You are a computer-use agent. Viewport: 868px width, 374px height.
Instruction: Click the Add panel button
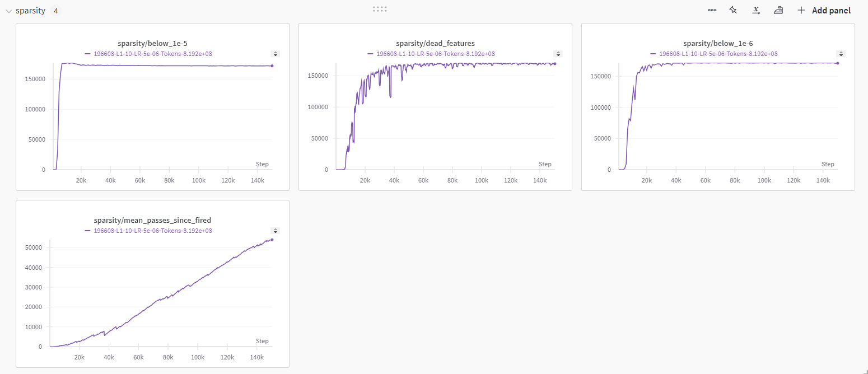coord(824,10)
